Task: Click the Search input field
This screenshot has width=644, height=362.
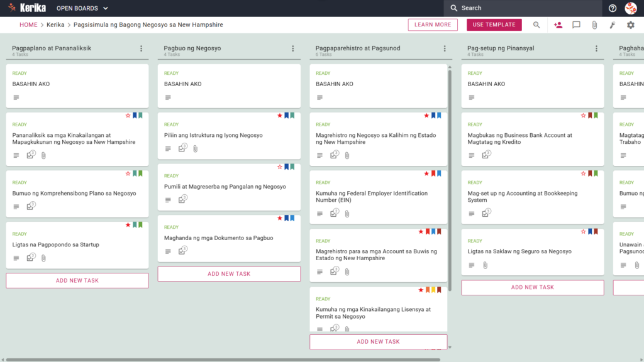Action: coord(523,8)
